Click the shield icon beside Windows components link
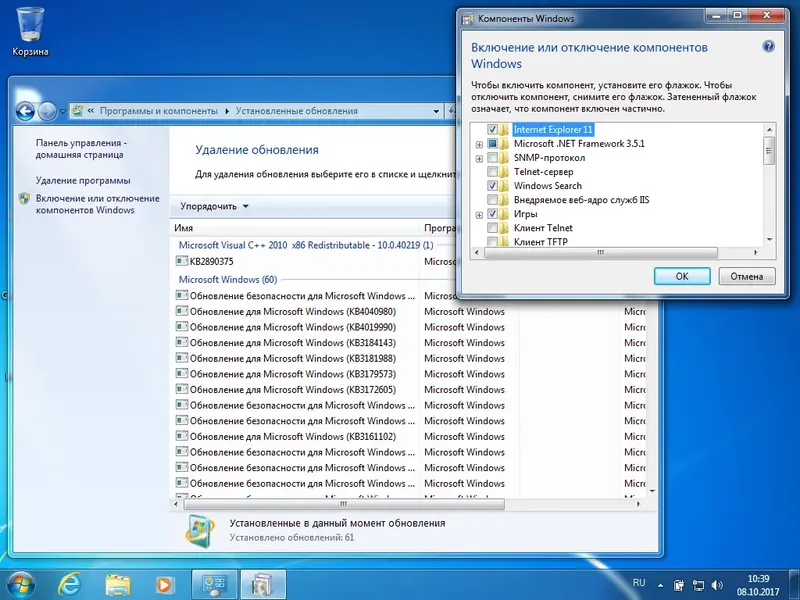 tap(24, 198)
